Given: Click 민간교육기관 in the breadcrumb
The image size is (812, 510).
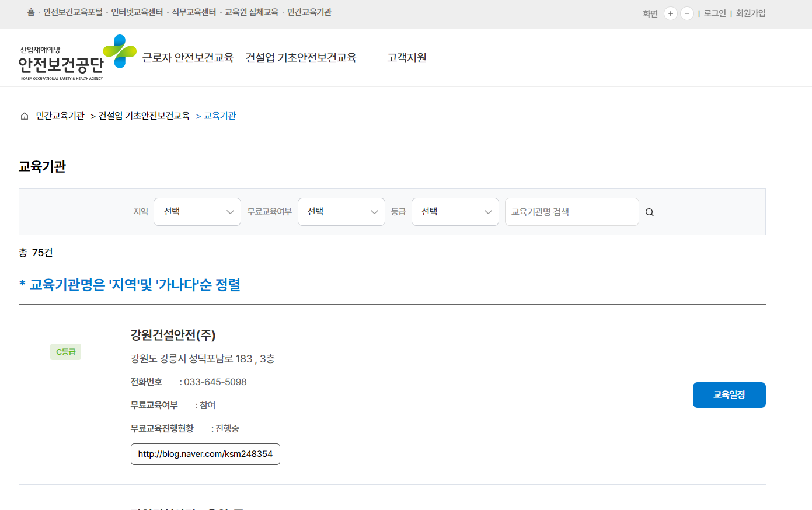Looking at the screenshot, I should coord(60,116).
